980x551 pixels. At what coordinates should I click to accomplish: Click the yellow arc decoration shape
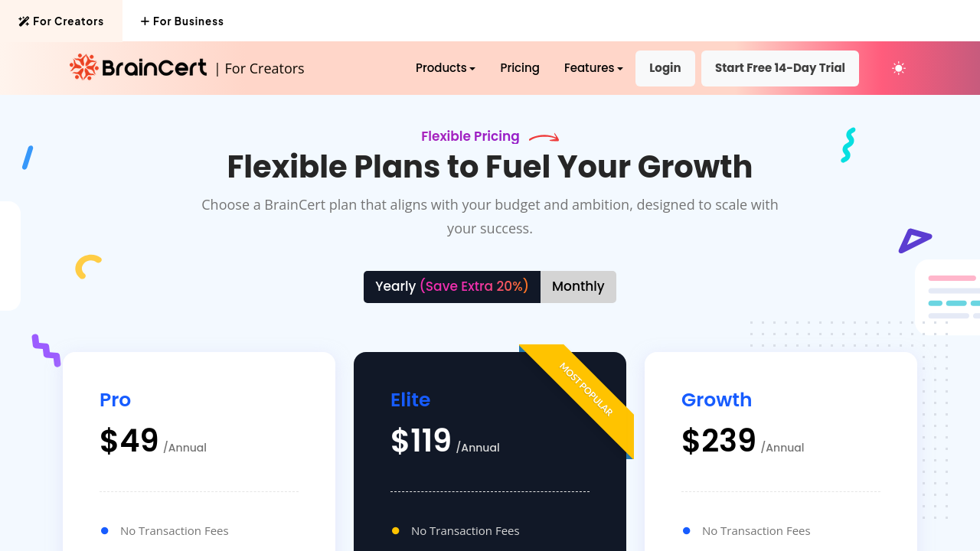point(88,266)
